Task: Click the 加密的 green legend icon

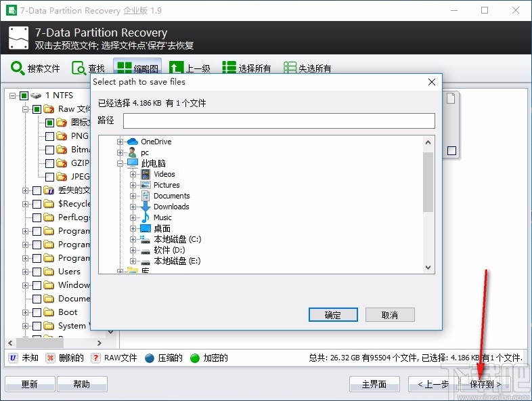Action: [x=195, y=358]
